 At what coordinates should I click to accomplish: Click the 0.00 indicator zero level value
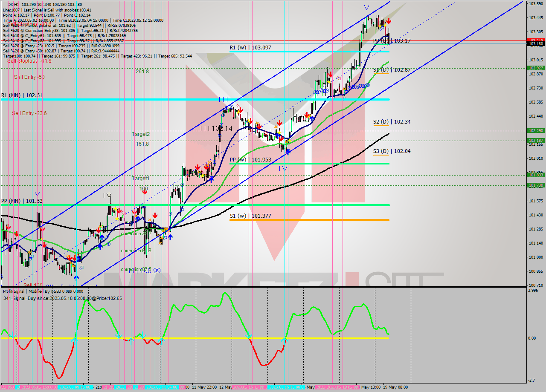click(x=533, y=338)
